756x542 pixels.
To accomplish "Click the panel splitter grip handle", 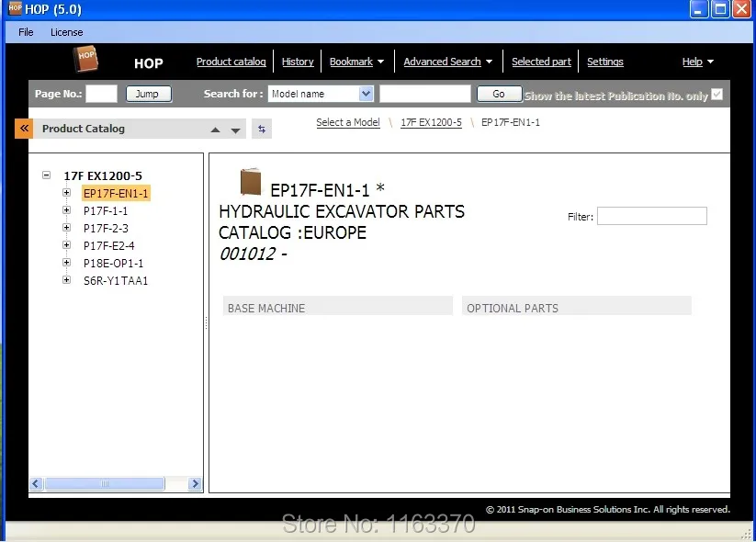I will [207, 323].
